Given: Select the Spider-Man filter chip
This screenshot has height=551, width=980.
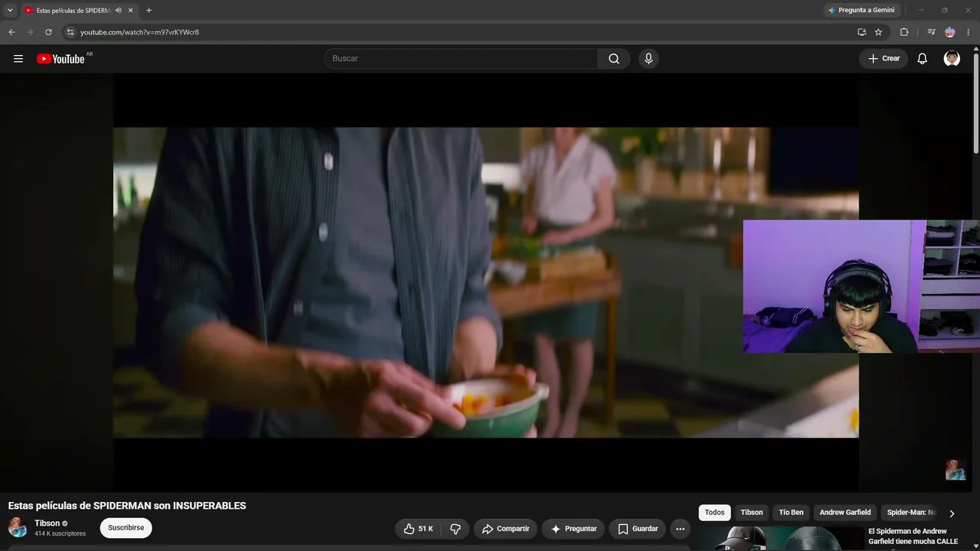Looking at the screenshot, I should [x=911, y=513].
